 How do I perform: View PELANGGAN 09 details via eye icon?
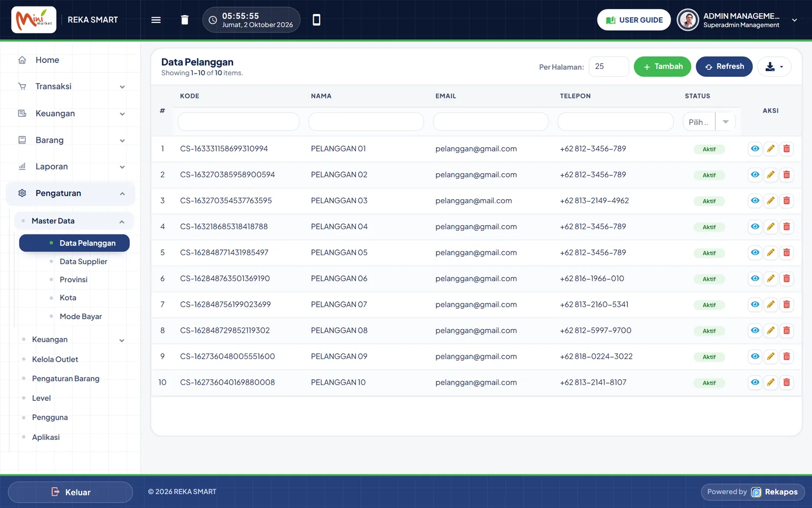click(755, 356)
